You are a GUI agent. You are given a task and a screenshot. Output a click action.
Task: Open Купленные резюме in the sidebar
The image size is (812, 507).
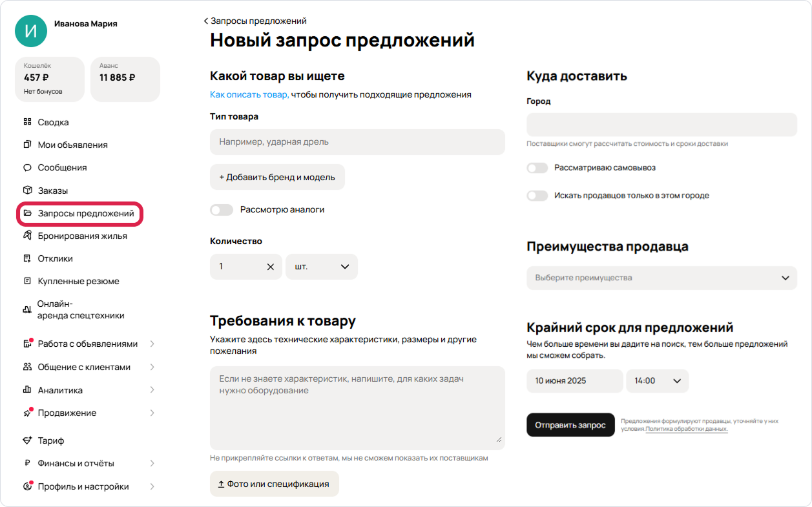[x=78, y=281]
